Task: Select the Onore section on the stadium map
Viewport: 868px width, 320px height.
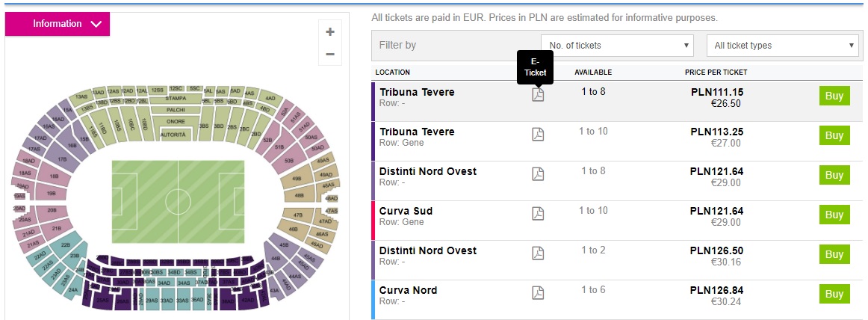Action: pos(176,121)
